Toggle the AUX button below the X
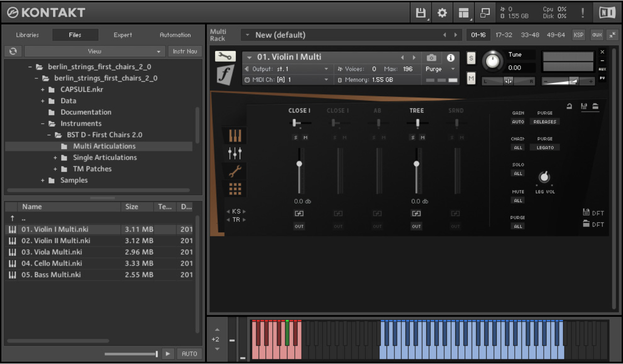623x364 pixels. [x=602, y=69]
